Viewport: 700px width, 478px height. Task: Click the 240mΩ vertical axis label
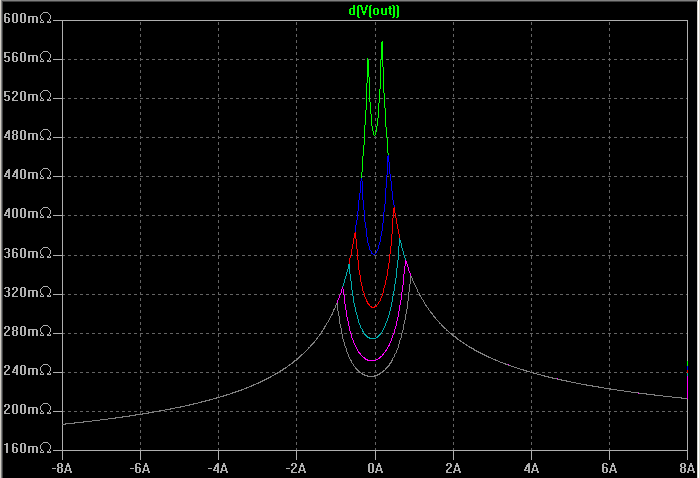(x=27, y=370)
